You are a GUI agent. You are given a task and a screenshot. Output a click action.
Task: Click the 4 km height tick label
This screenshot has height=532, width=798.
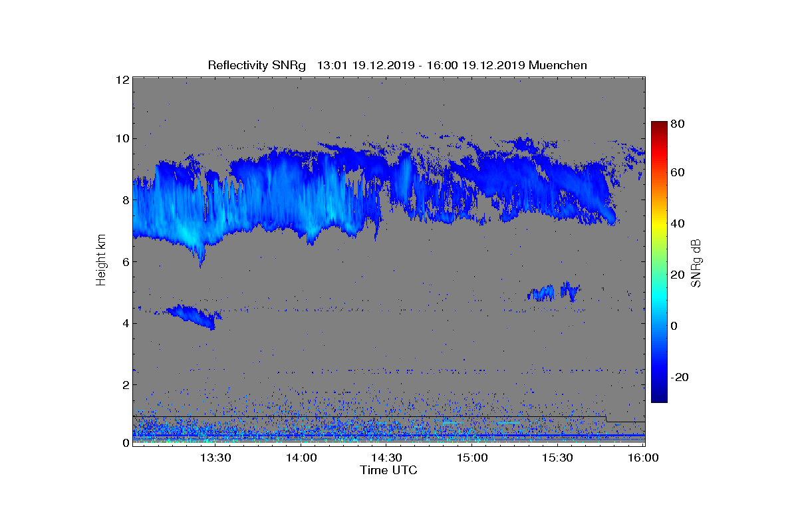[125, 323]
